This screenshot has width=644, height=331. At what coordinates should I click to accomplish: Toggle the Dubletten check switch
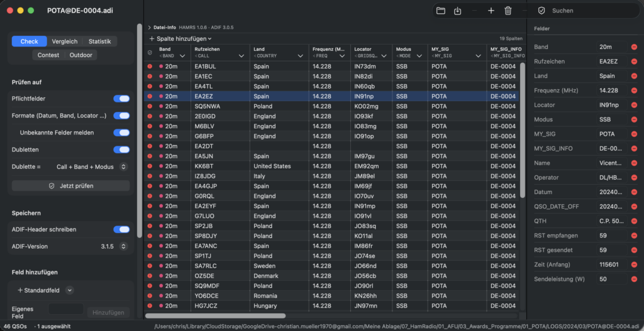click(121, 149)
